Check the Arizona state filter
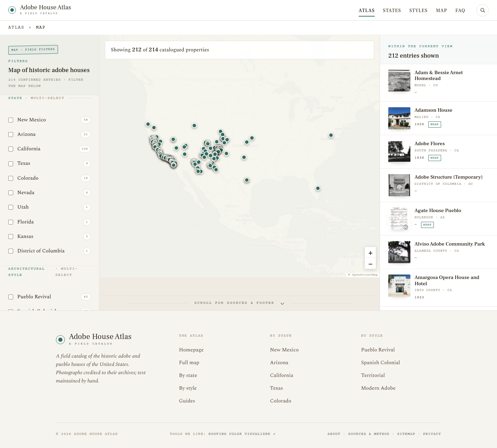This screenshot has height=448, width=497. [11, 135]
